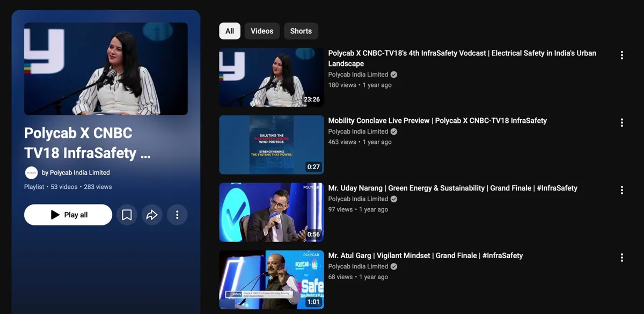Click verified badge on the Atul Garg video
This screenshot has height=314, width=644.
[x=394, y=267]
